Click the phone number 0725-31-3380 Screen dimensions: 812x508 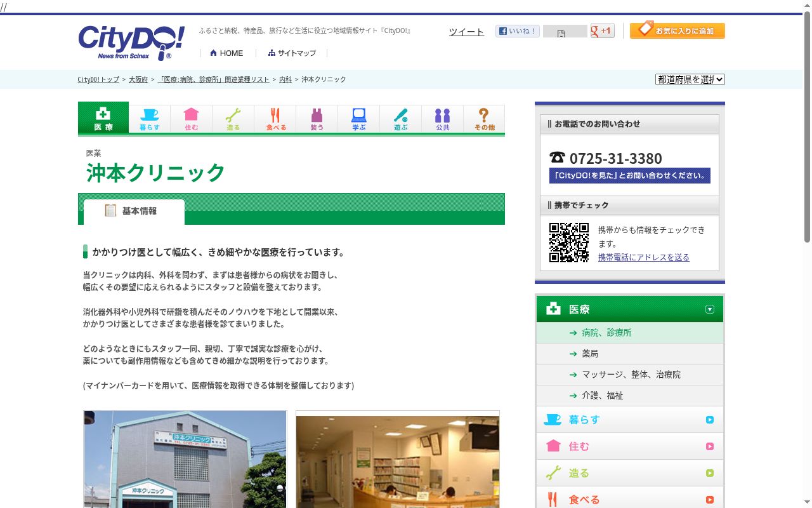coord(615,158)
